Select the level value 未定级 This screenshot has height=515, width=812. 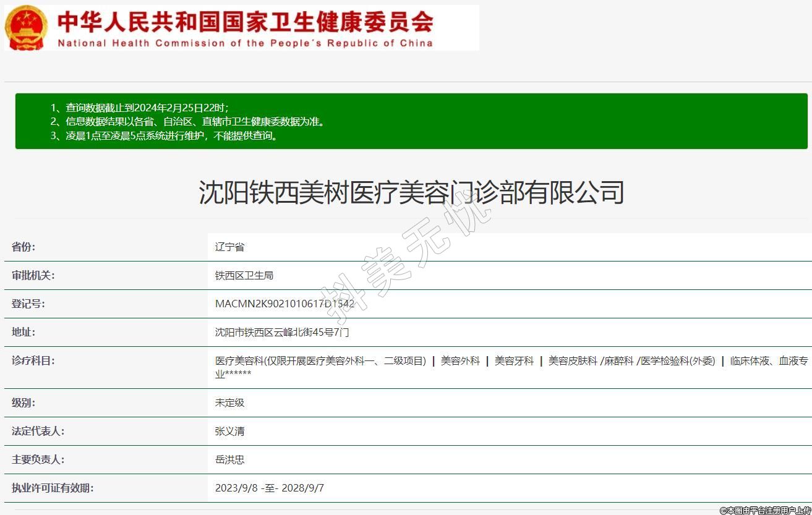[229, 402]
